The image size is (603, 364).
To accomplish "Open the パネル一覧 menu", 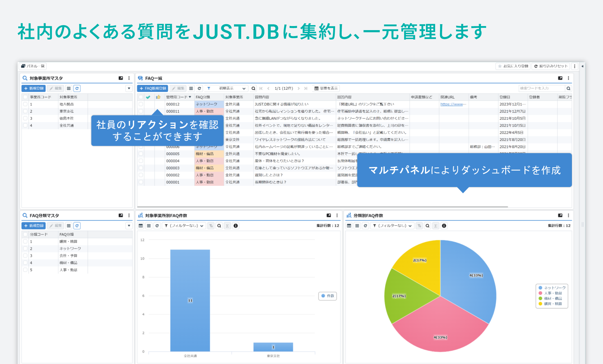I will click(x=33, y=66).
